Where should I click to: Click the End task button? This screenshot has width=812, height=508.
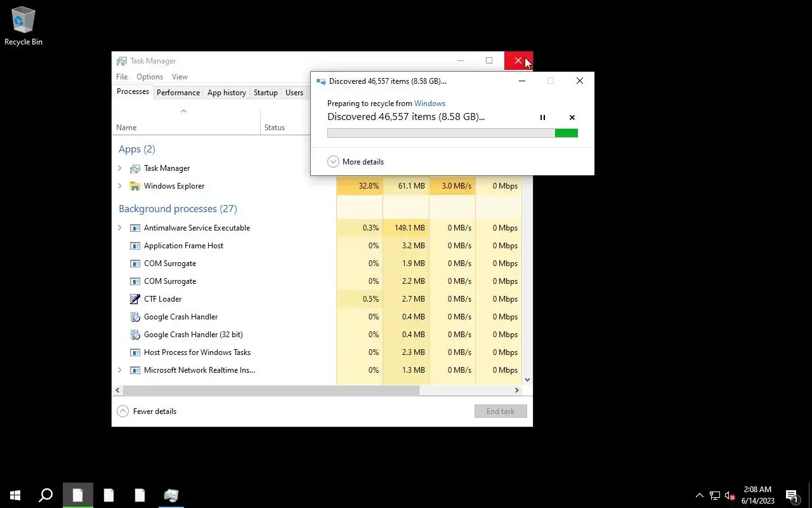(501, 411)
